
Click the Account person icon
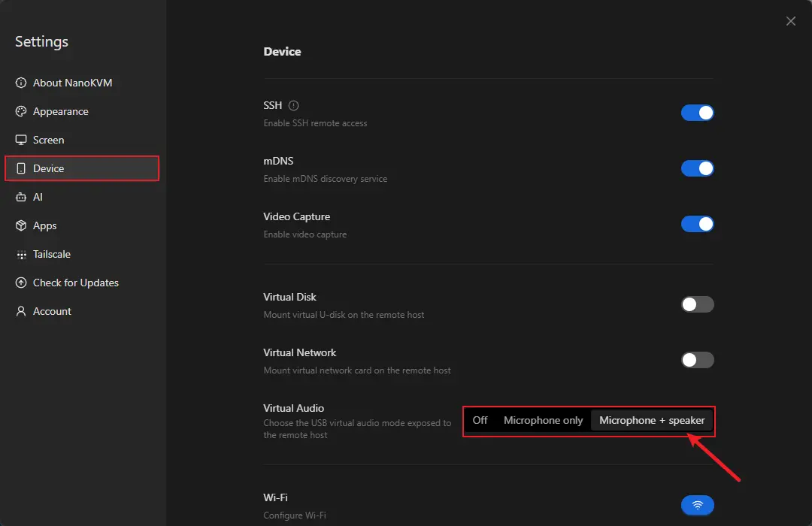coord(21,311)
